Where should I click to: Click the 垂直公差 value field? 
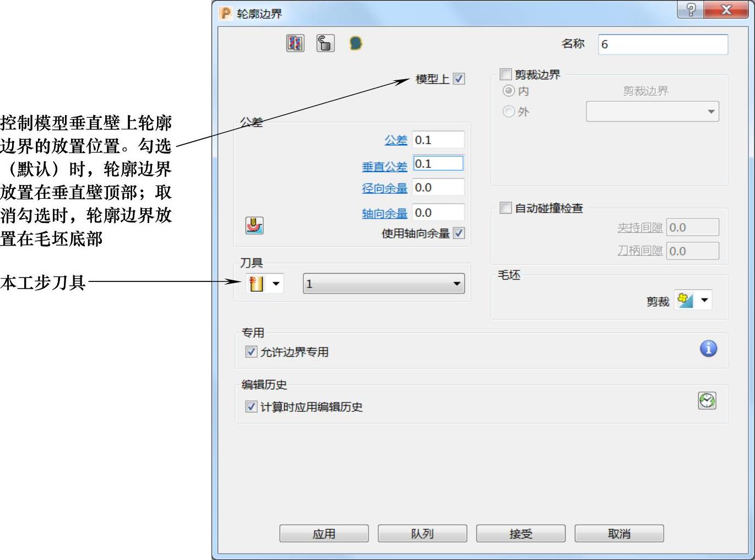point(438,164)
